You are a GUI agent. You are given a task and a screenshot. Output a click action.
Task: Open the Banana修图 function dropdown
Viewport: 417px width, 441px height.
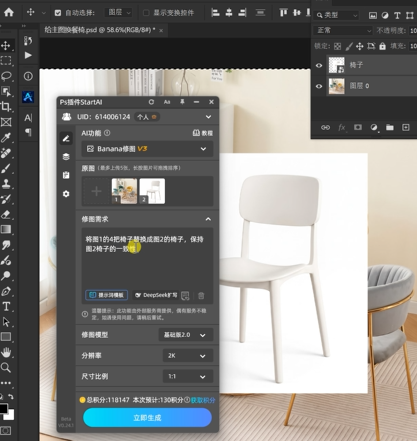click(147, 149)
